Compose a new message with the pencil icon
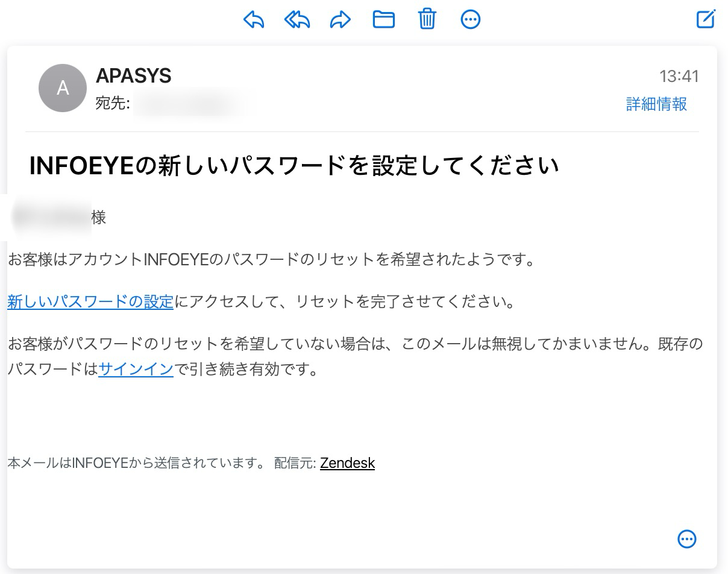This screenshot has width=728, height=574. [x=706, y=19]
